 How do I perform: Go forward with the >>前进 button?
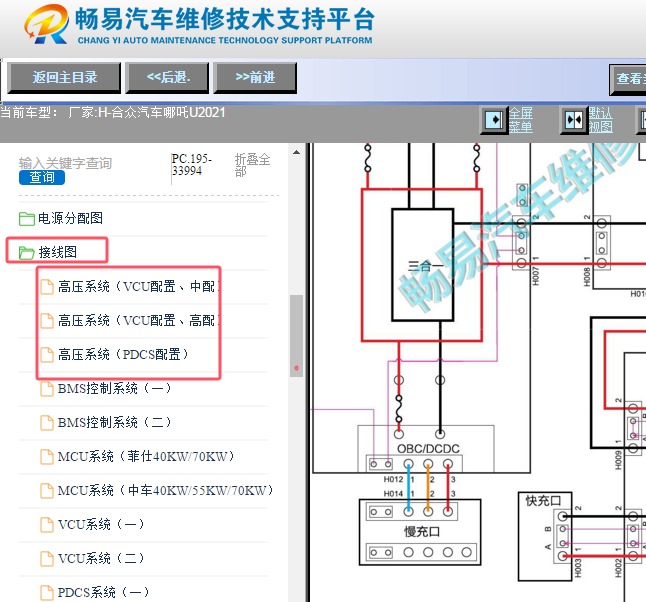pos(255,77)
